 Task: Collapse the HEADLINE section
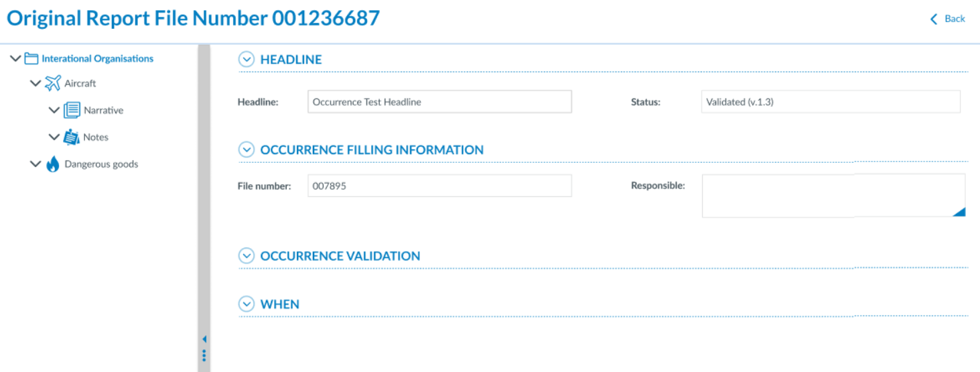pos(247,59)
